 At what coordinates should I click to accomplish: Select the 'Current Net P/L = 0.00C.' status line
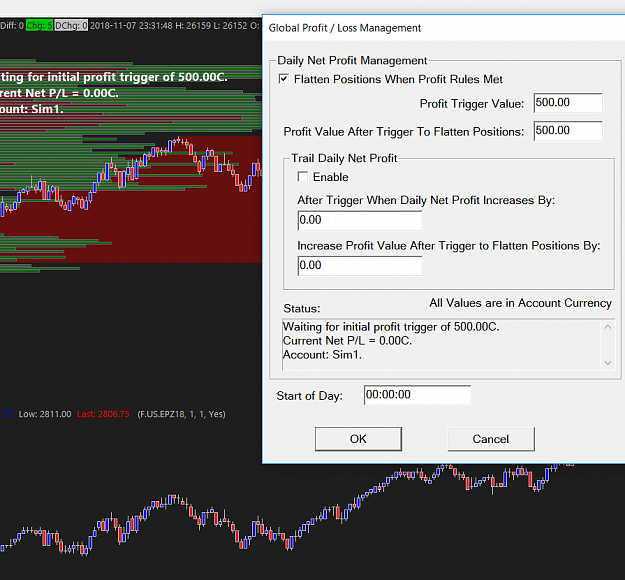347,341
